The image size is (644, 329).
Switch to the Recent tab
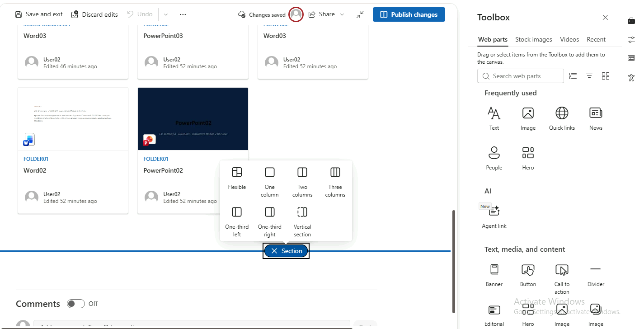click(596, 39)
